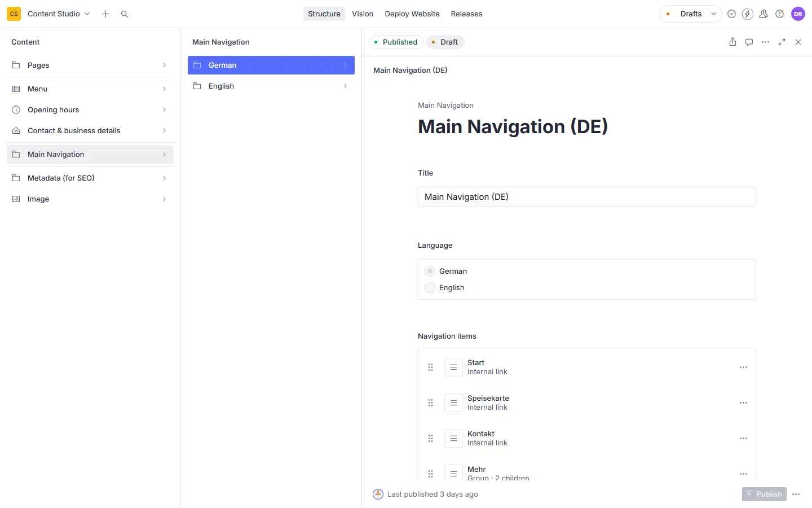Screen dimensions: 812x508
Task: Expand the document pane to fullscreen
Action: 782,42
